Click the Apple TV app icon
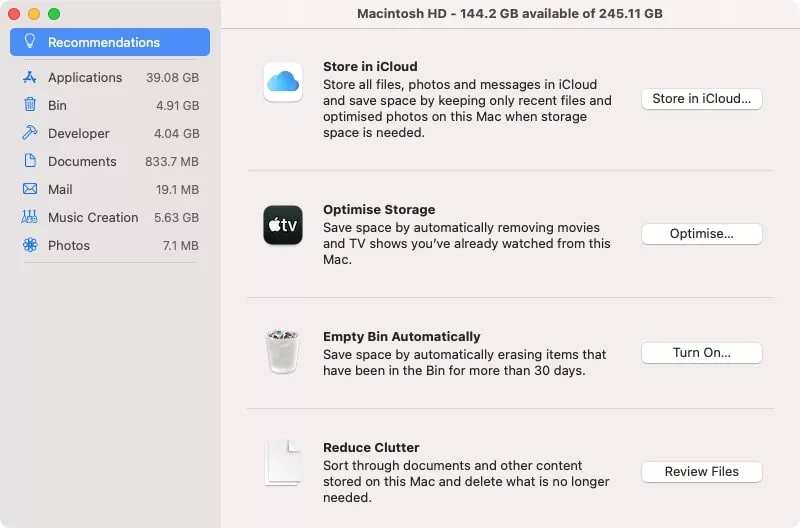This screenshot has height=528, width=800. [x=282, y=225]
